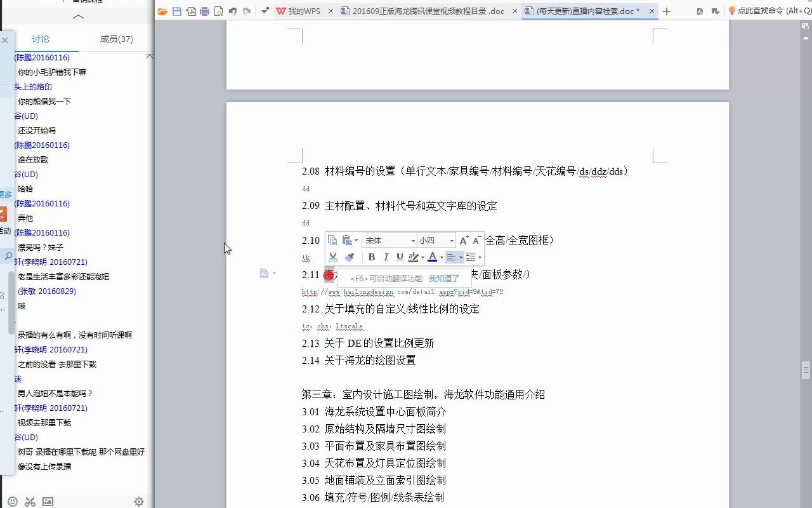Click the 点此查找命令 search box

(x=769, y=11)
